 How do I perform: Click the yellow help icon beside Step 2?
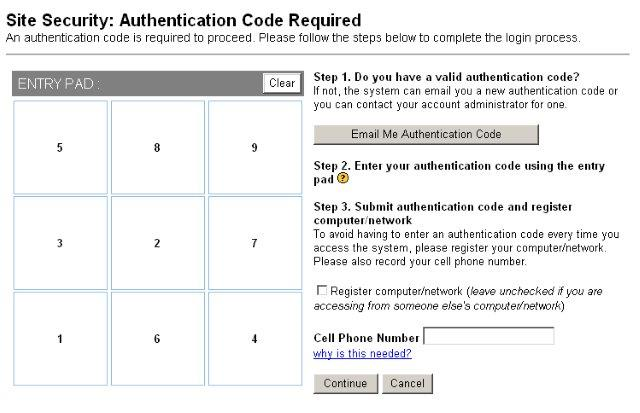[x=343, y=178]
